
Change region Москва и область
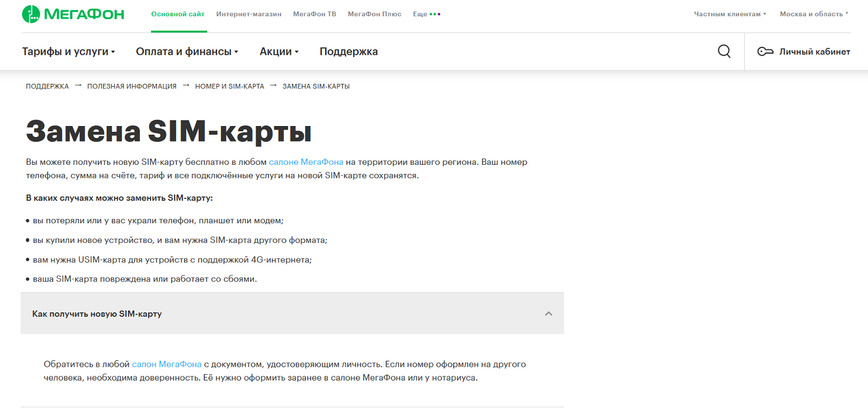pyautogui.click(x=814, y=14)
